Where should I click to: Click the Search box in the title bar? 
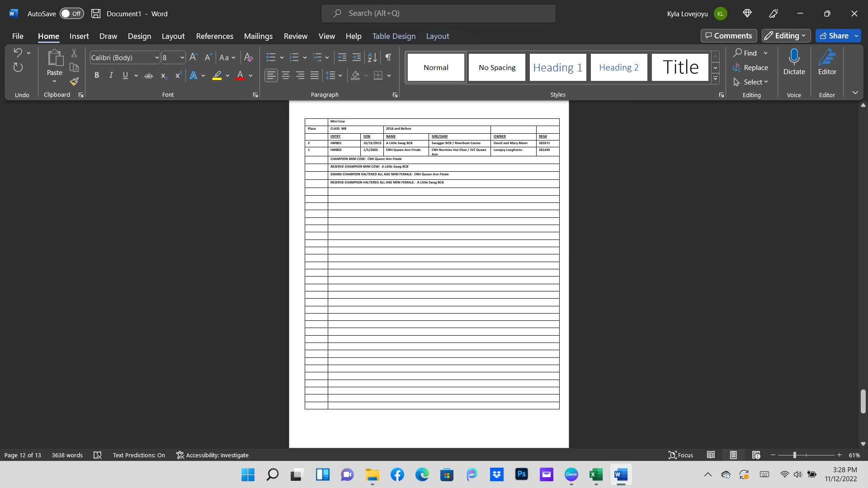click(x=438, y=14)
